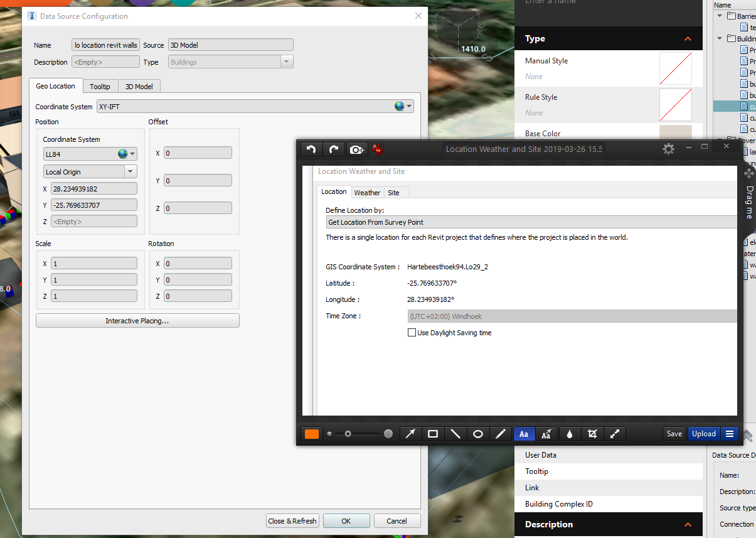The width and height of the screenshot is (756, 538).
Task: Select the arrow drawing tool
Action: (x=410, y=434)
